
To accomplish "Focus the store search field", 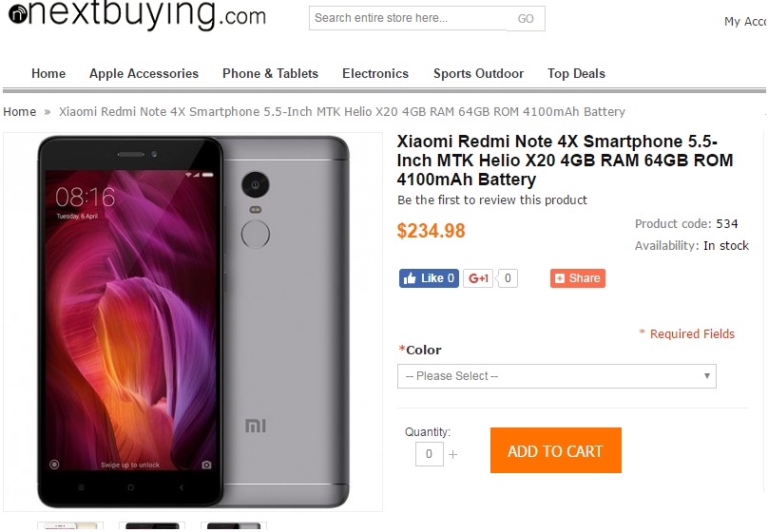I will click(408, 18).
